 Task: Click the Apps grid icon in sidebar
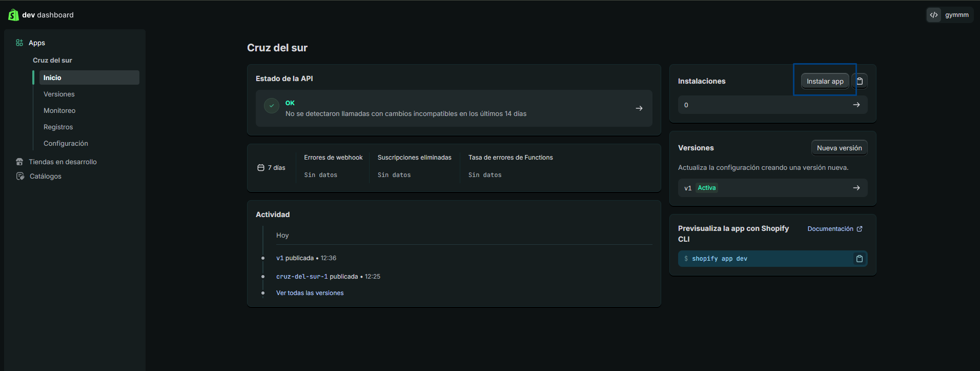pyautogui.click(x=19, y=43)
